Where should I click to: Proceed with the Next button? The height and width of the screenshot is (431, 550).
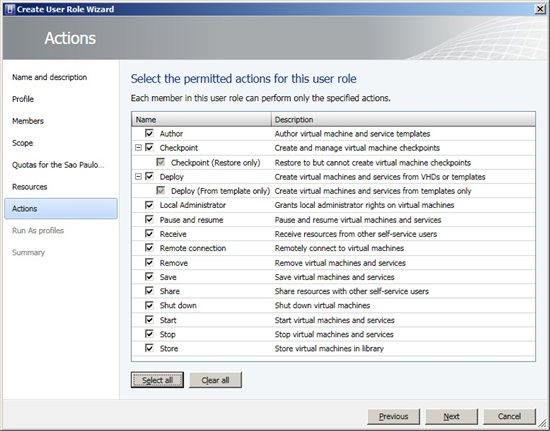point(451,416)
